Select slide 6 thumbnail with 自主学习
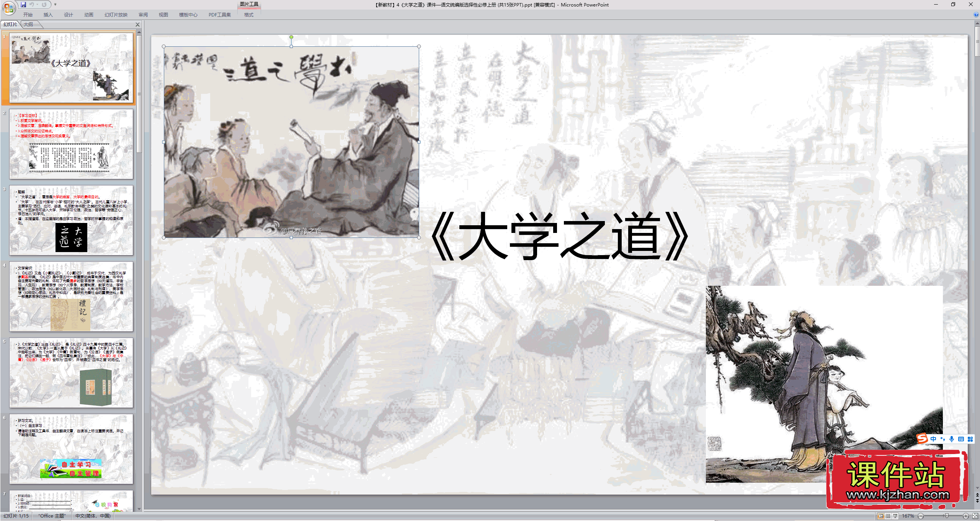This screenshot has width=980, height=521. [71, 449]
